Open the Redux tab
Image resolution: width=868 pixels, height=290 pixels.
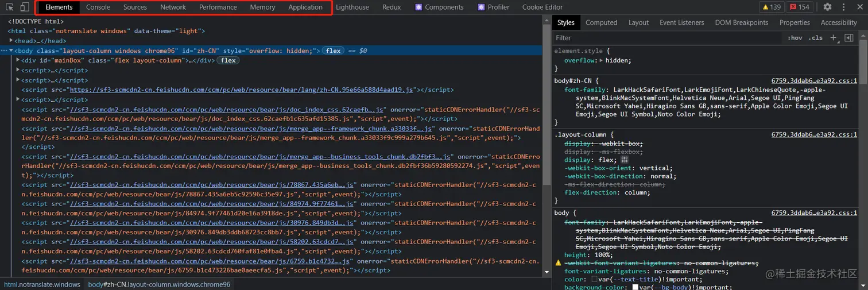point(392,7)
